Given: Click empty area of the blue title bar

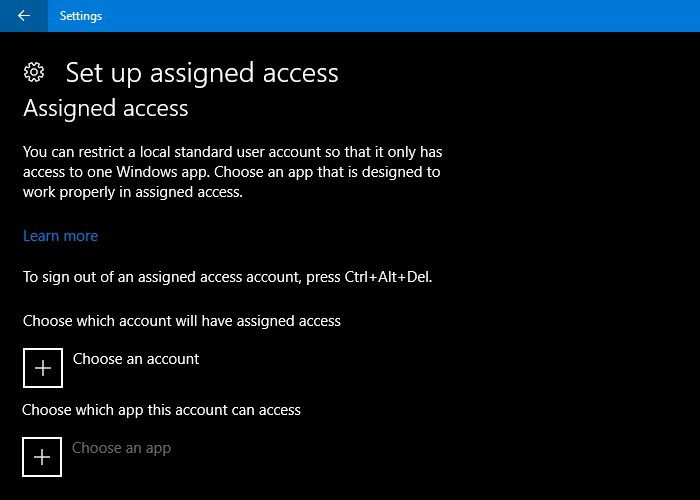Looking at the screenshot, I should click(402, 16).
